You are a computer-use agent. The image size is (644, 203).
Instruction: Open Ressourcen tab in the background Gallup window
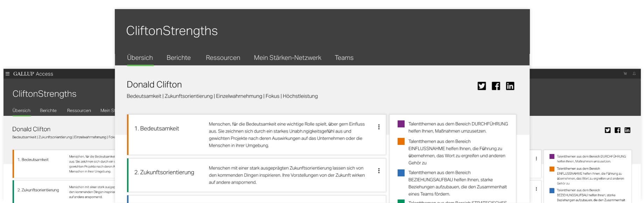[79, 111]
